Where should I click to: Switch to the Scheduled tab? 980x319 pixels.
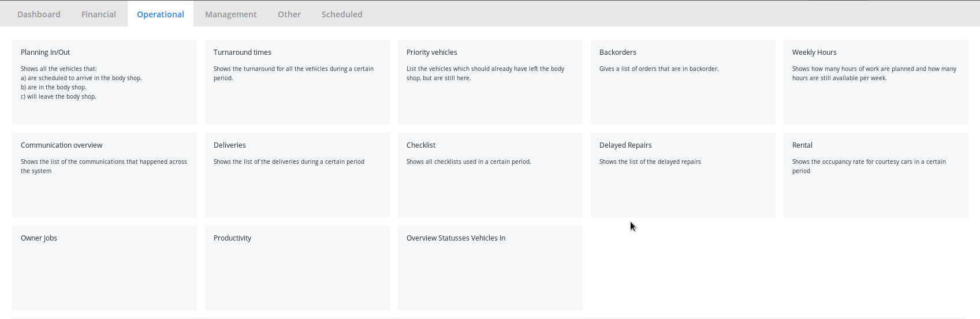(342, 14)
